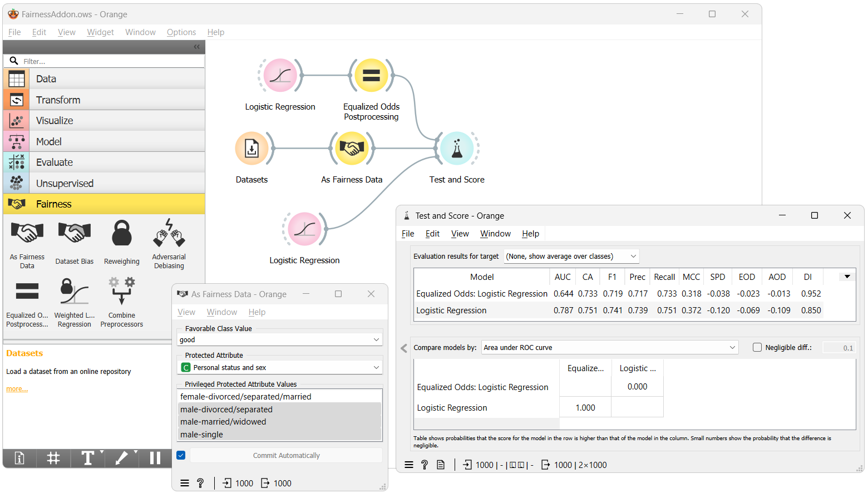
Task: Expand the Protected Attribute dropdown
Action: point(280,367)
